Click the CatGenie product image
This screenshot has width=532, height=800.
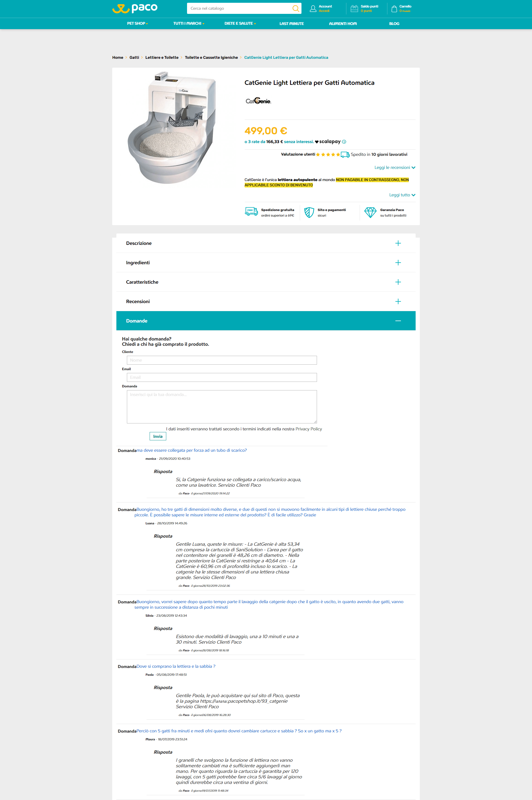click(x=172, y=128)
